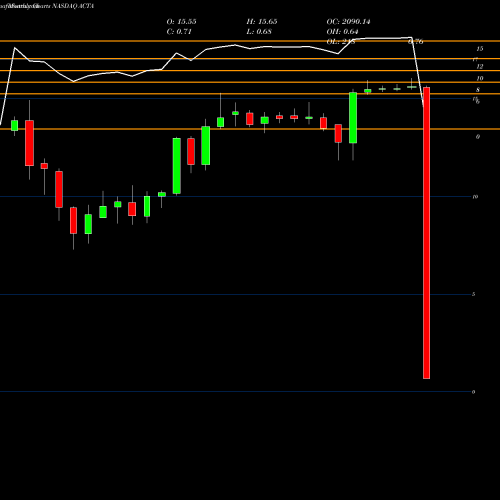Click the 8 price axis label
Viewport: 500px width, 500px height.
pos(478,90)
